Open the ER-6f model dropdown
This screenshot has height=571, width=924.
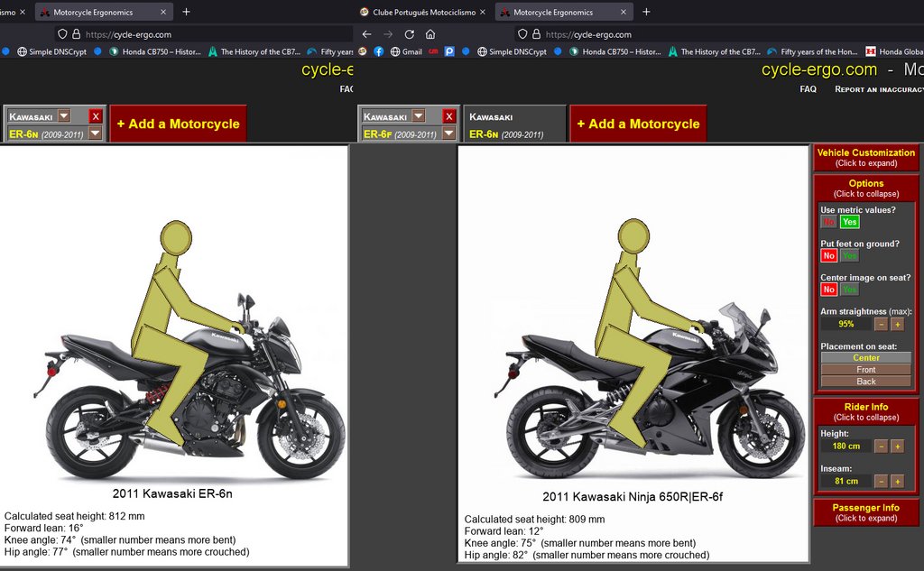pos(448,134)
